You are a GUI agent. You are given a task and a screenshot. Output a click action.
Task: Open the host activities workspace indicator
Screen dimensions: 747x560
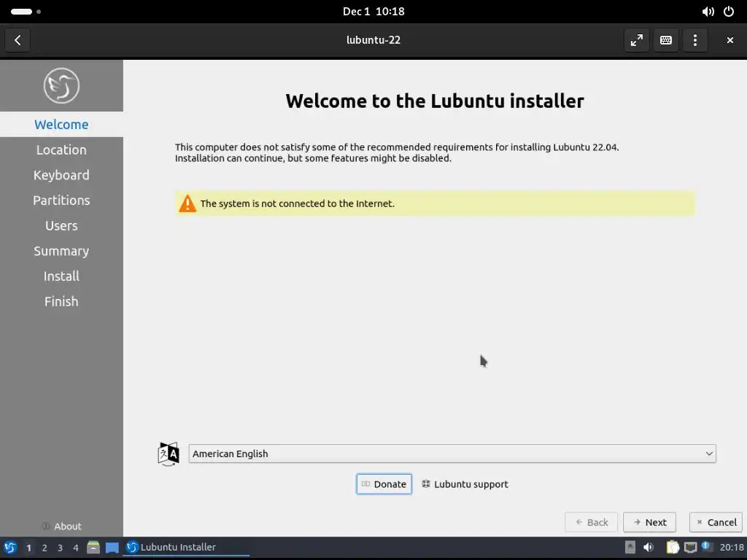pos(26,12)
